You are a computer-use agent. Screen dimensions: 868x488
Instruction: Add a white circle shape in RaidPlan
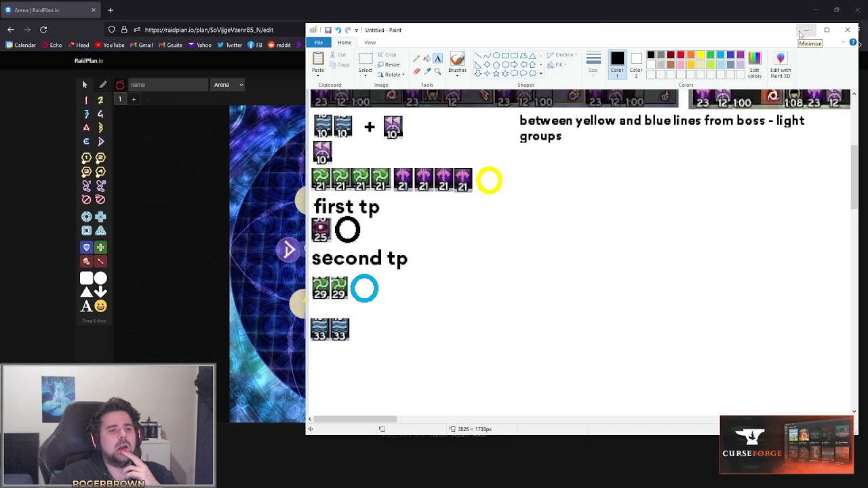click(100, 278)
